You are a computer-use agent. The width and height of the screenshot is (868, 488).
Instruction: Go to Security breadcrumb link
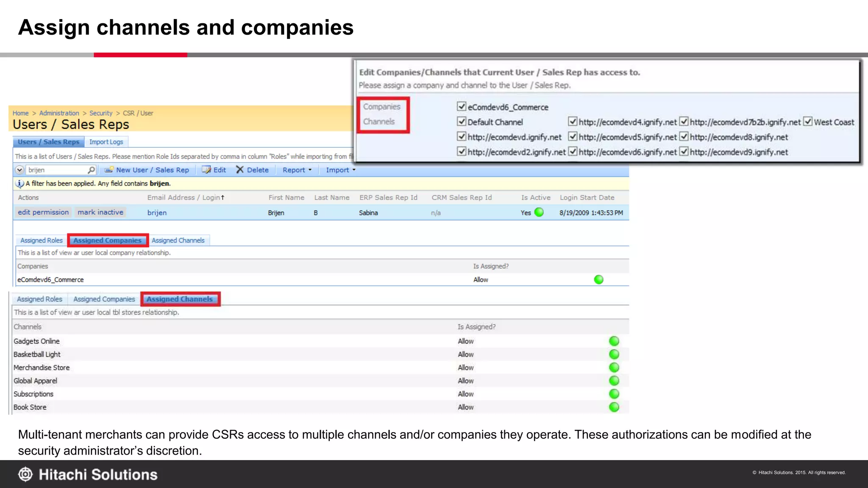pos(101,113)
